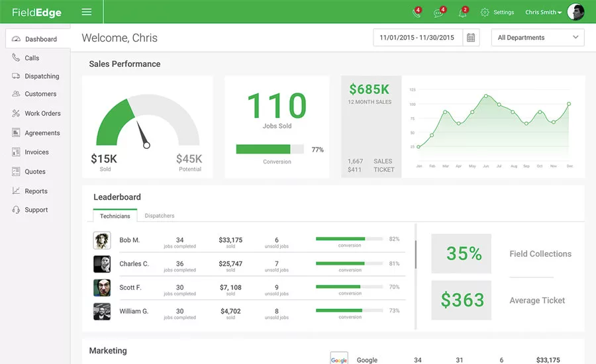Click the Work Orders tools icon

point(16,113)
